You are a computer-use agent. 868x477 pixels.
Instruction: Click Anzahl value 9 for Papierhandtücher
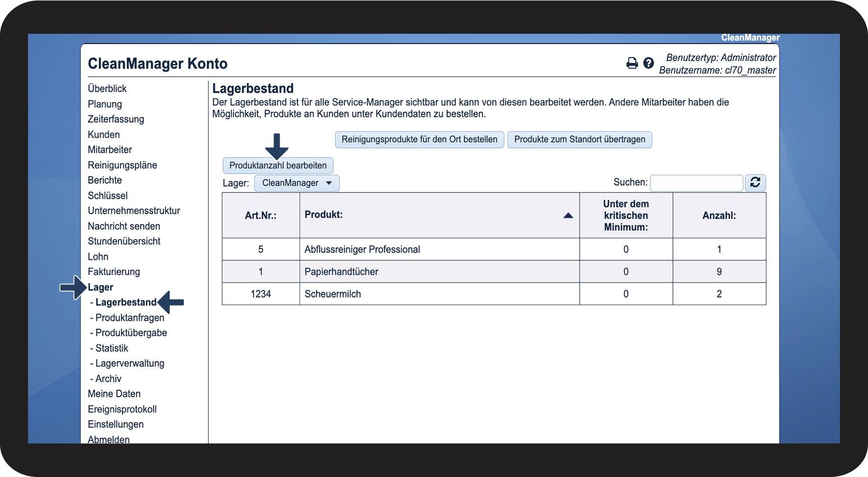pyautogui.click(x=719, y=272)
